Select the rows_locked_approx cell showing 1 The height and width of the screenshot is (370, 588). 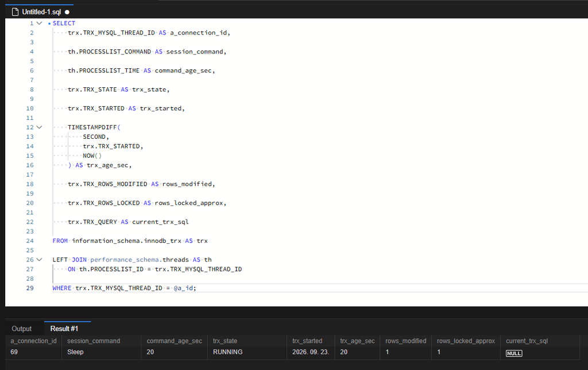466,352
